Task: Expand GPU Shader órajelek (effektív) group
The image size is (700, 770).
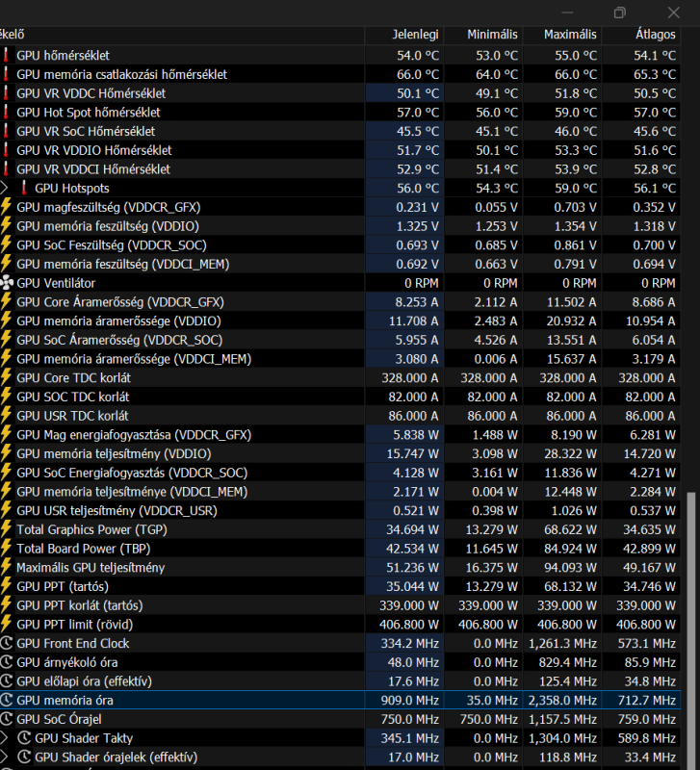Action: click(4, 757)
